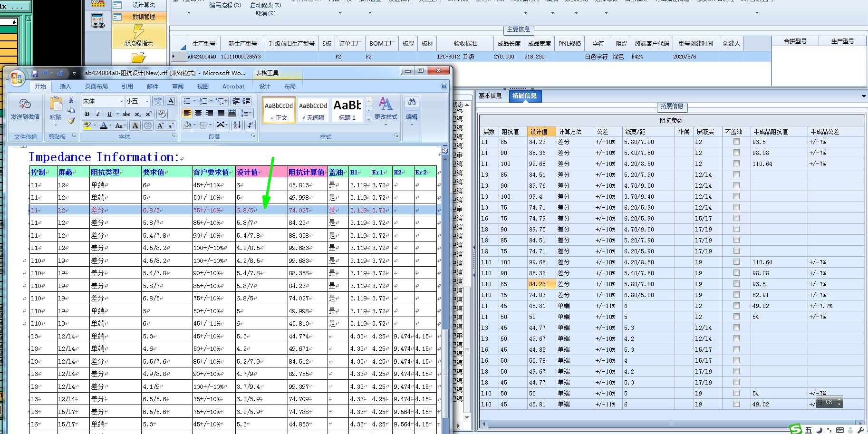Image resolution: width=868 pixels, height=434 pixels.
Task: Click the sort A-Z icon
Action: 237,125
